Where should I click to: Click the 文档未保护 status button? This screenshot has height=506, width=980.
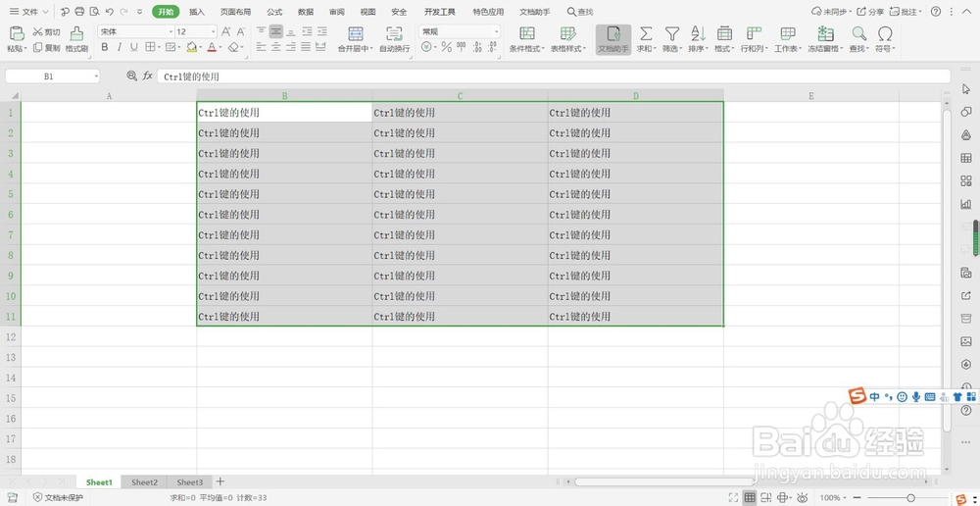click(x=58, y=498)
